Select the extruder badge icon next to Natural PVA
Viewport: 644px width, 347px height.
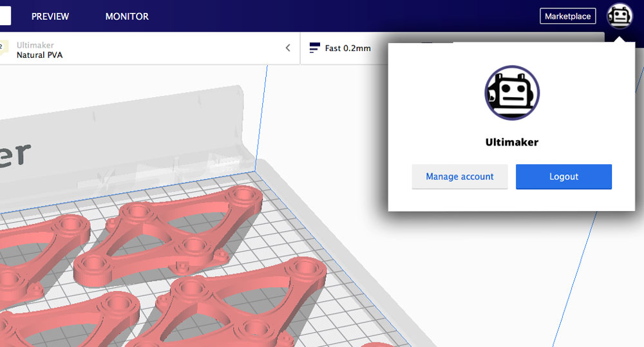(4, 47)
